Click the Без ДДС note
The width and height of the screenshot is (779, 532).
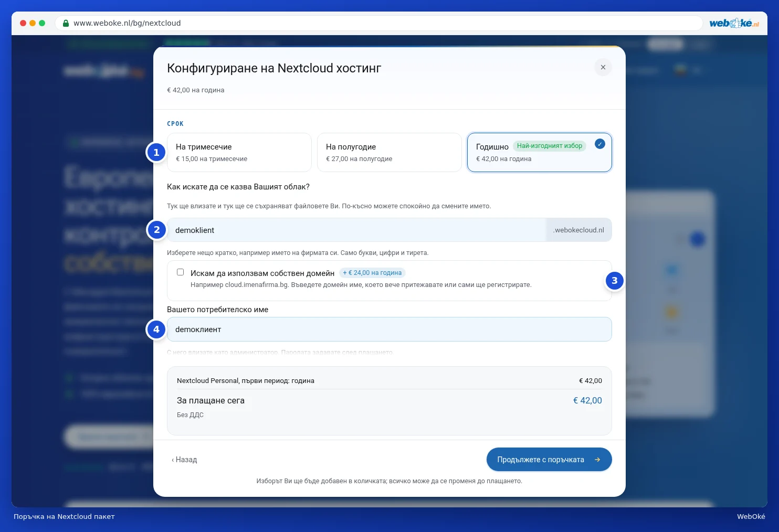190,415
